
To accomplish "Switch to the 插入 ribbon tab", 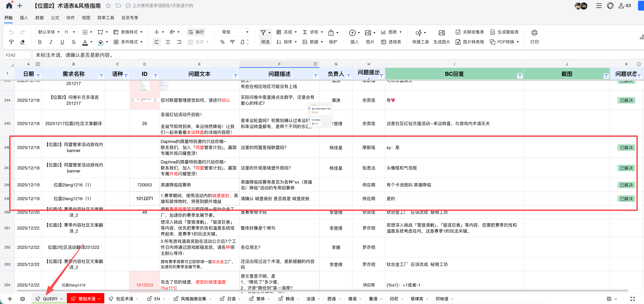I will point(24,18).
